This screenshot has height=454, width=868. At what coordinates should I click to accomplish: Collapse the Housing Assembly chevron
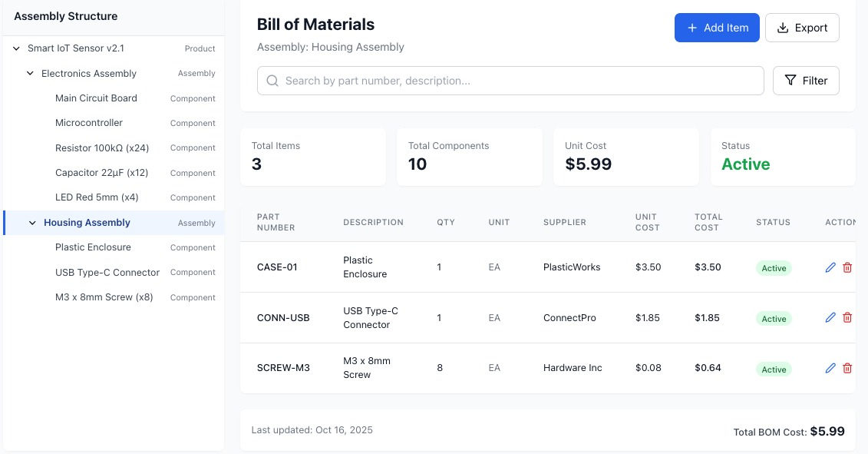click(x=32, y=223)
